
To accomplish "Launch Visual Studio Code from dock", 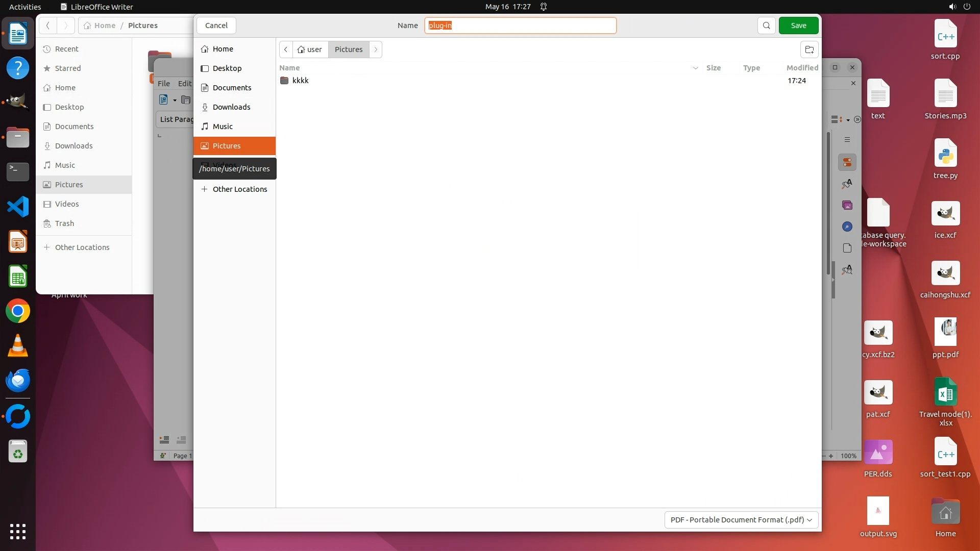I will coord(18,207).
